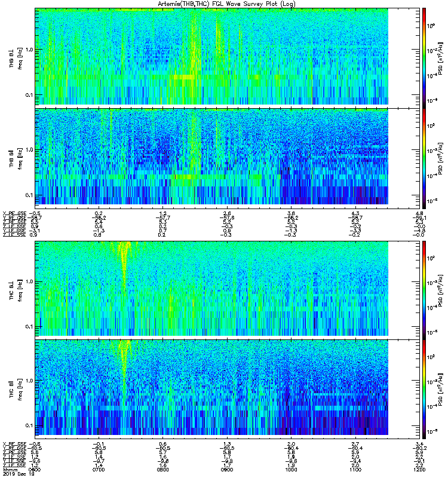This screenshot has width=448, height=478.
Task: Click the 0.1 frequency tick on the THC B∥ axis
Action: coord(29,425)
